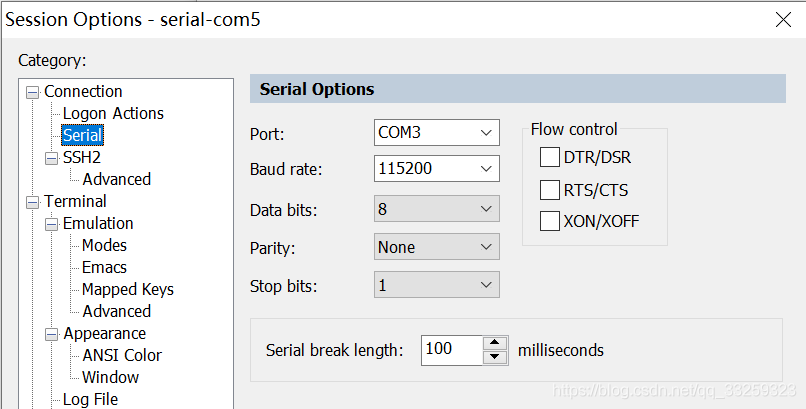806x409 pixels.
Task: Close the Session Options dialog
Action: (782, 20)
